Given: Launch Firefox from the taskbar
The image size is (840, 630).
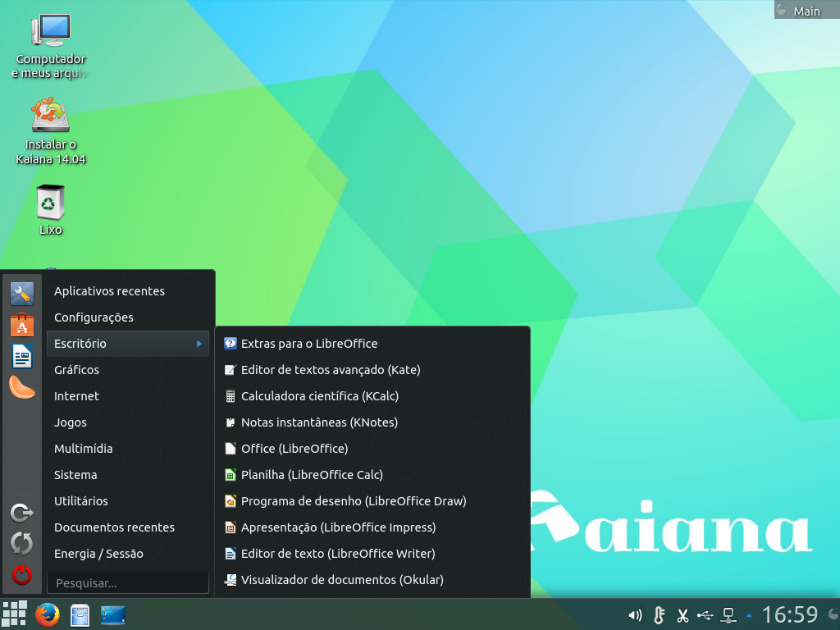Looking at the screenshot, I should tap(48, 614).
